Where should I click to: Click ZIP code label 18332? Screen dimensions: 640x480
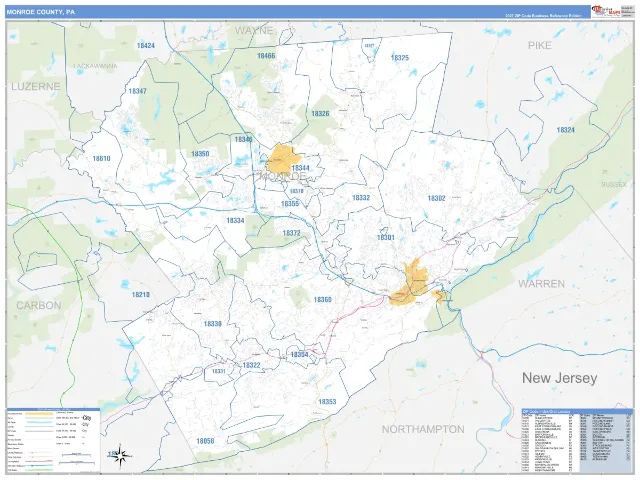(x=361, y=198)
